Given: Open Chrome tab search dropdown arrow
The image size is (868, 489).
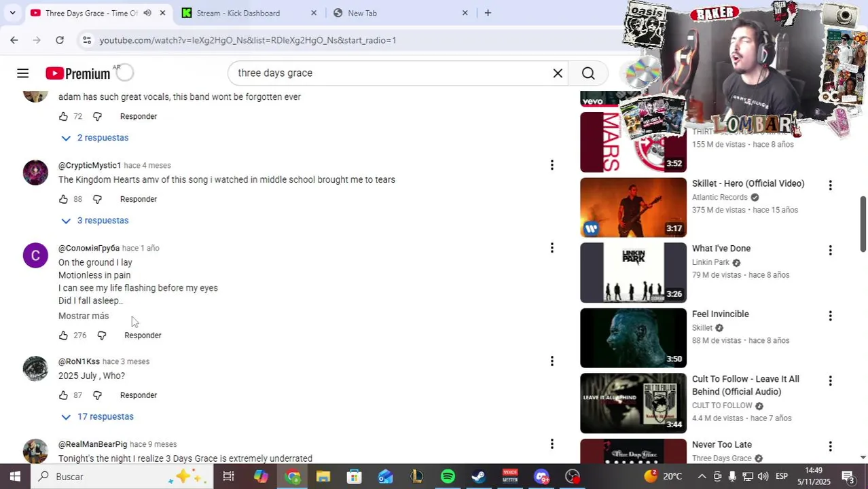Looking at the screenshot, I should point(12,13).
